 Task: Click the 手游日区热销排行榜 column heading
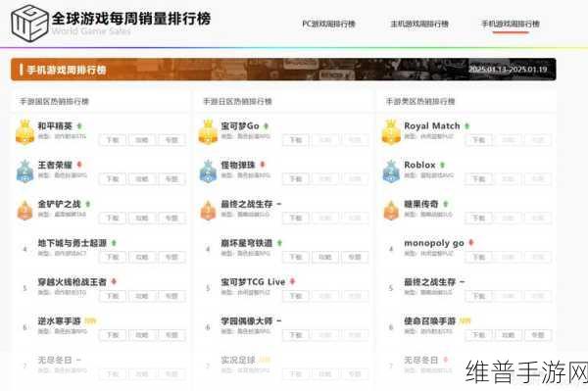tap(237, 101)
